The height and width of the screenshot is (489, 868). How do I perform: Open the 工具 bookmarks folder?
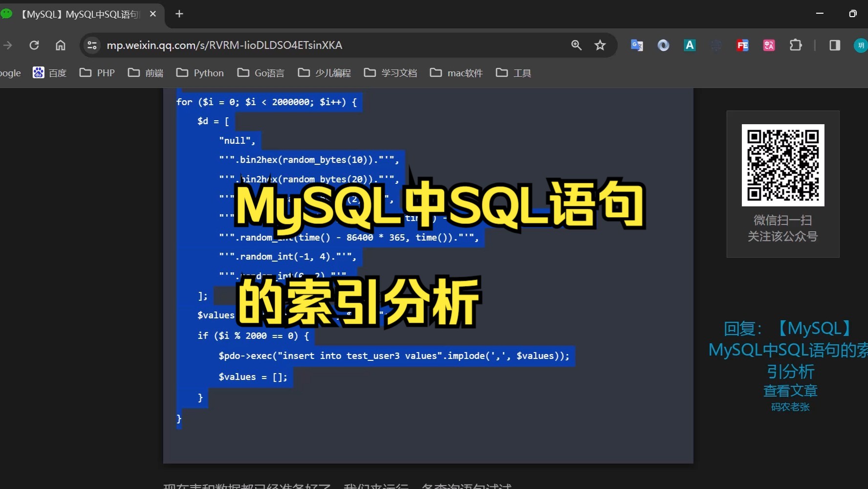[x=513, y=73]
